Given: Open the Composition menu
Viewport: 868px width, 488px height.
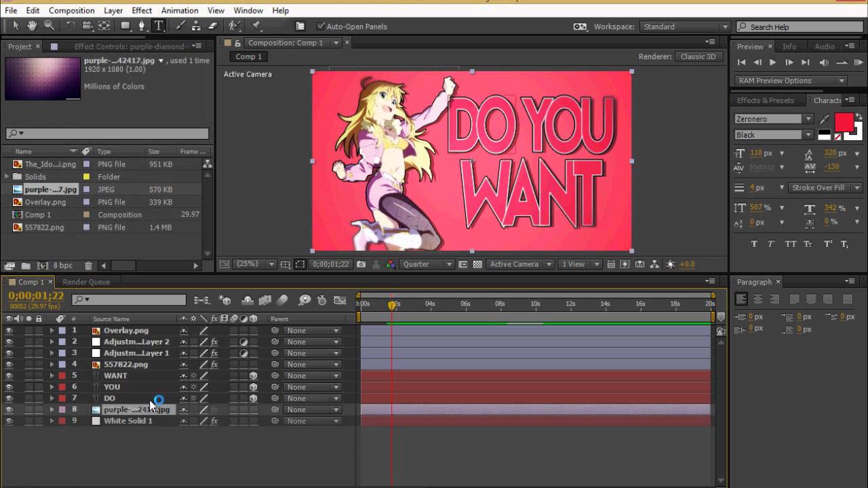Looking at the screenshot, I should point(71,10).
